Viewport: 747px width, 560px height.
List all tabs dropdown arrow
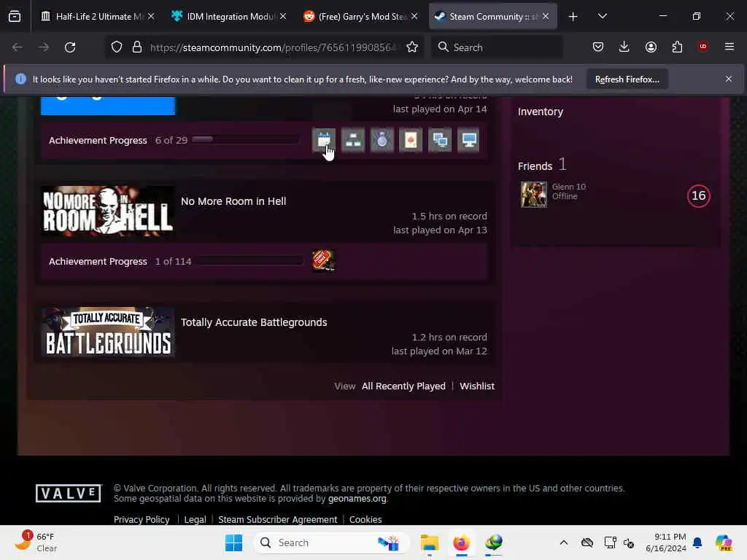pyautogui.click(x=602, y=17)
